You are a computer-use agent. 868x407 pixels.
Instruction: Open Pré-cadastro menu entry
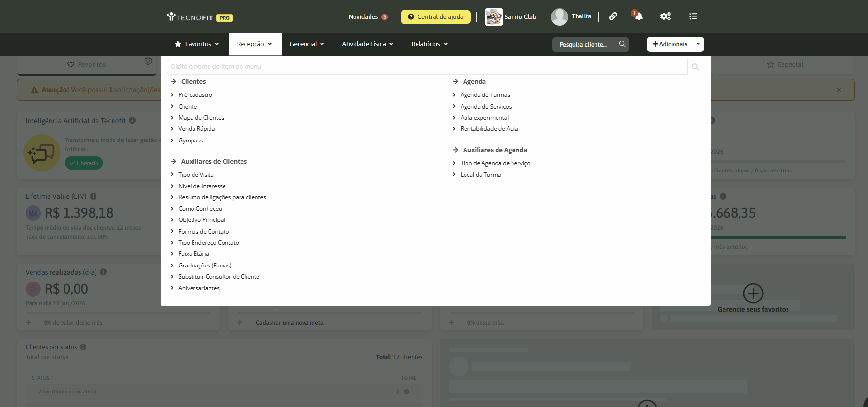[195, 95]
